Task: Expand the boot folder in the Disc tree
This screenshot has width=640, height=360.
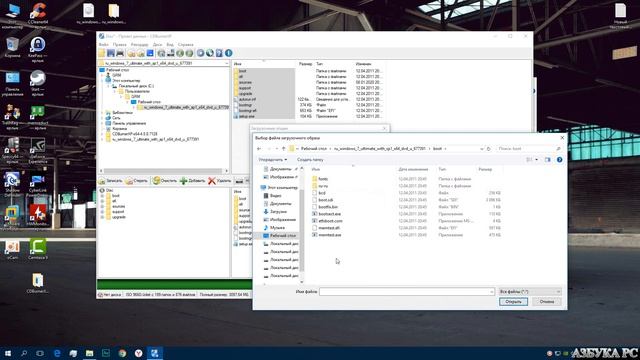Action: coord(102,196)
